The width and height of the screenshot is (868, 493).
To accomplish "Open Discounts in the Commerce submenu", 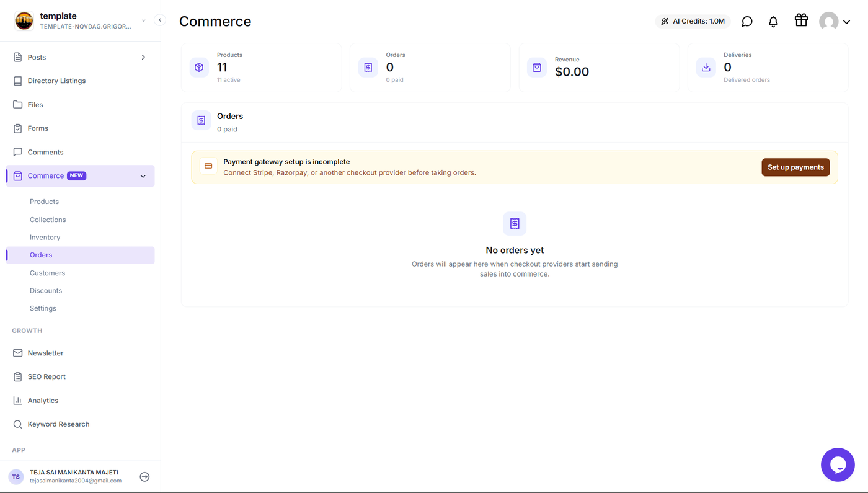I will [x=46, y=291].
